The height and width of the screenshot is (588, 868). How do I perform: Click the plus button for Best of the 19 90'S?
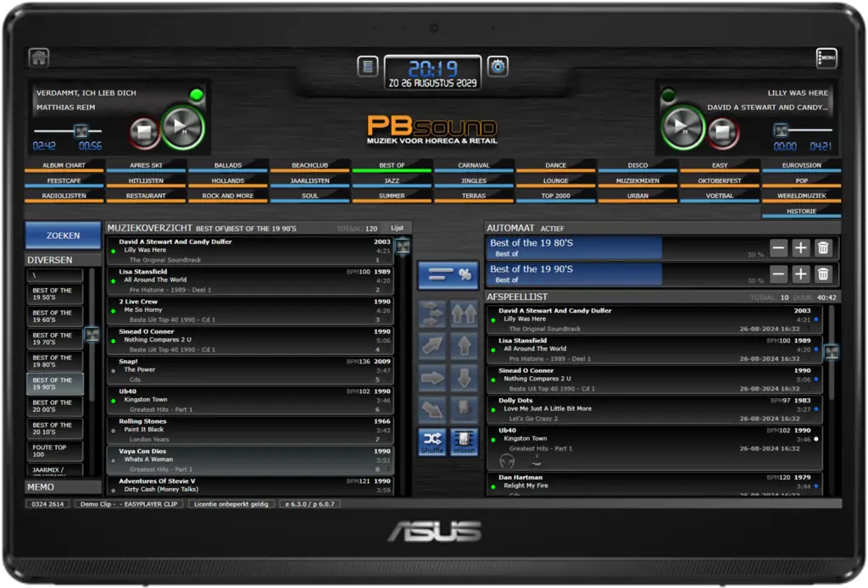point(801,274)
